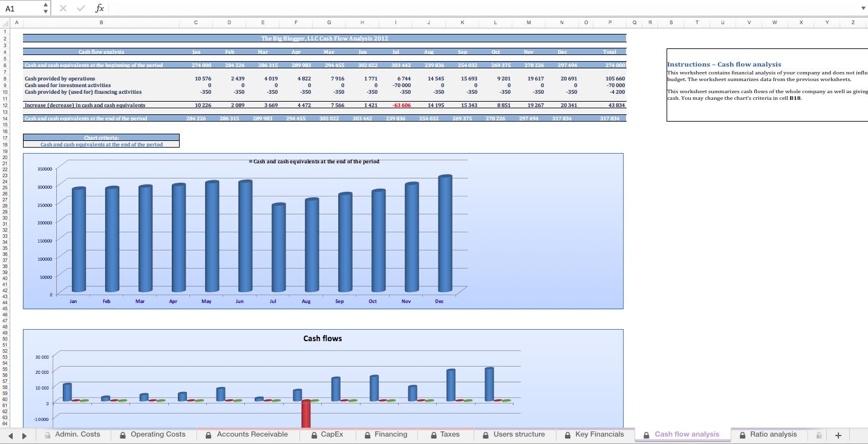Select column C header

click(x=196, y=22)
